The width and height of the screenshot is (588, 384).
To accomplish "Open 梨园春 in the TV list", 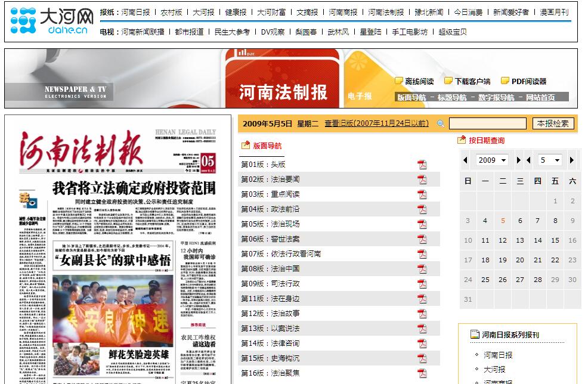I will (306, 32).
